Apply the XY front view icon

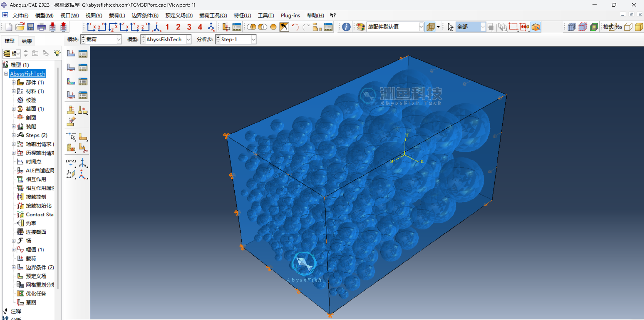click(91, 27)
